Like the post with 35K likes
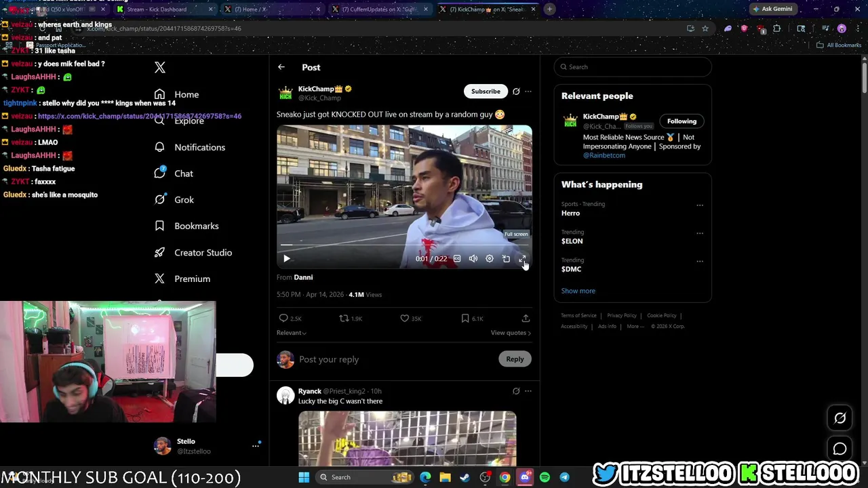Image resolution: width=868 pixels, height=488 pixels. pos(410,318)
